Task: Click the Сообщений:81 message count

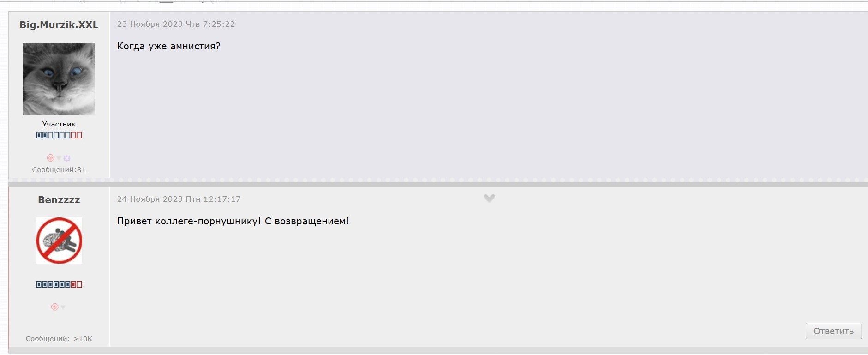Action: coord(59,169)
